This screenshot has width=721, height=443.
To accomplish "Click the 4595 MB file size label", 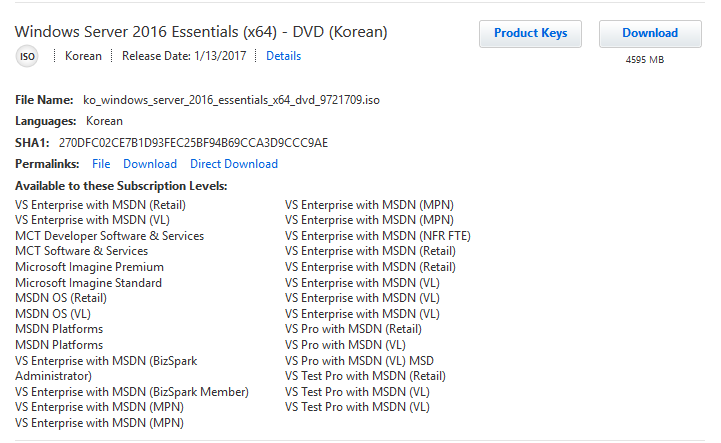I will [x=645, y=60].
